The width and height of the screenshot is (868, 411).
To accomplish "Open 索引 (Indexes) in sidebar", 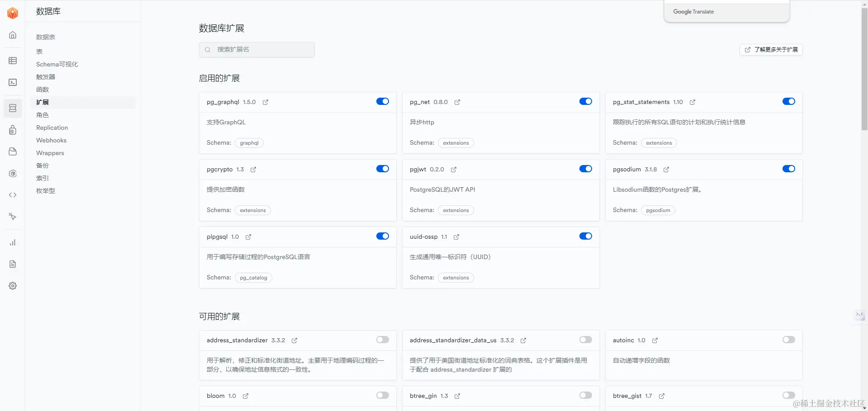I will pos(43,178).
